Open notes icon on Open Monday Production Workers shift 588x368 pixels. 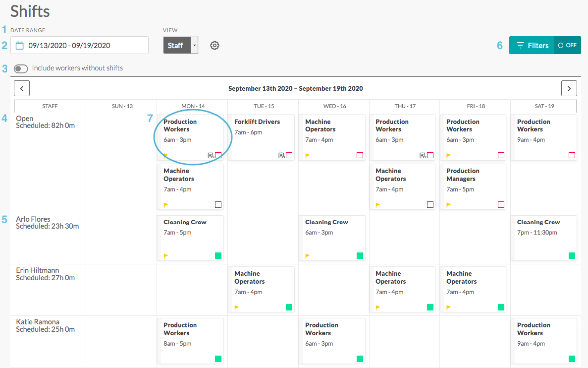pos(211,155)
